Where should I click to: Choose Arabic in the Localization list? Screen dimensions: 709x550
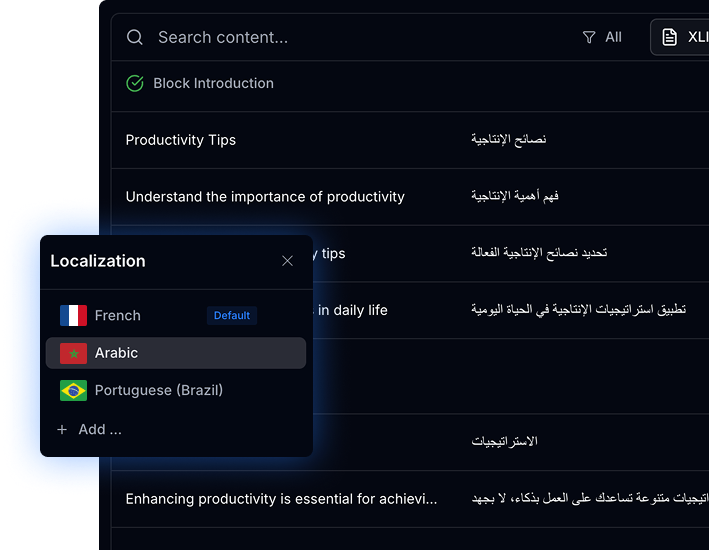tap(117, 353)
